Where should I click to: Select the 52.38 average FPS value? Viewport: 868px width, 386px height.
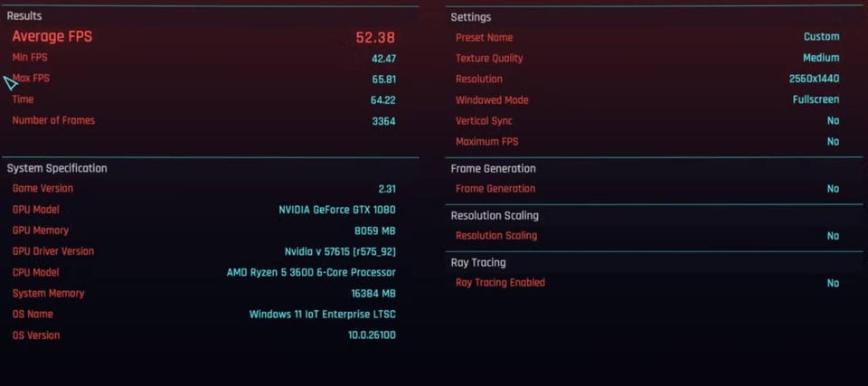pyautogui.click(x=375, y=38)
